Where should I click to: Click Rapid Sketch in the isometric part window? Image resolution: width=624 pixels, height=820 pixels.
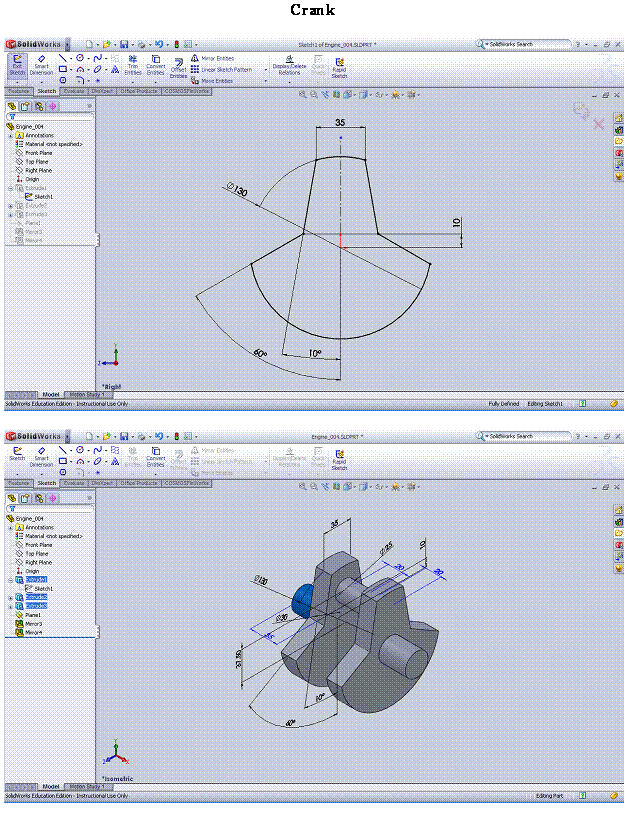click(339, 460)
